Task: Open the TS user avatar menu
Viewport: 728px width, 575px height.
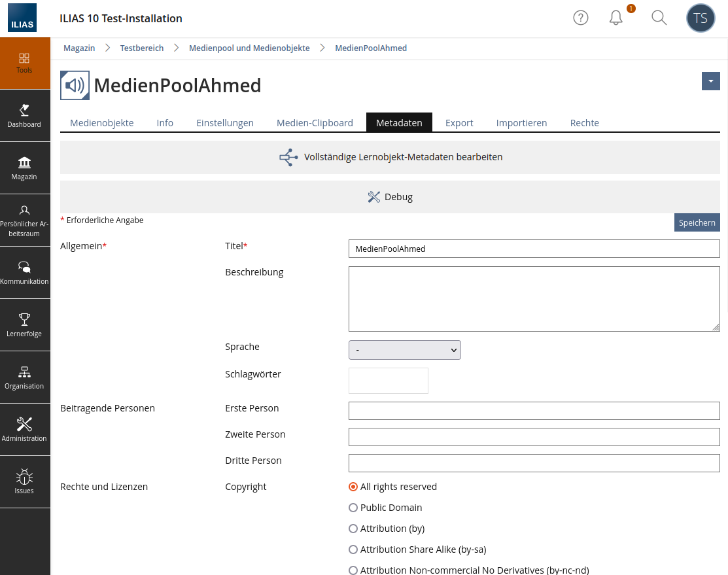Action: [700, 18]
